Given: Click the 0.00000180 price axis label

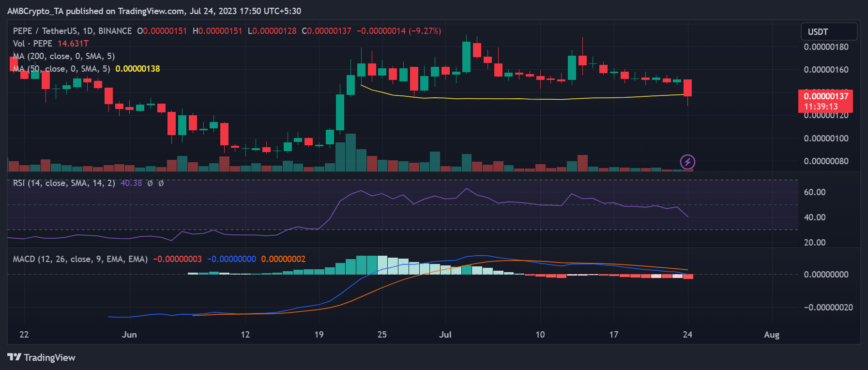Looking at the screenshot, I should [826, 47].
